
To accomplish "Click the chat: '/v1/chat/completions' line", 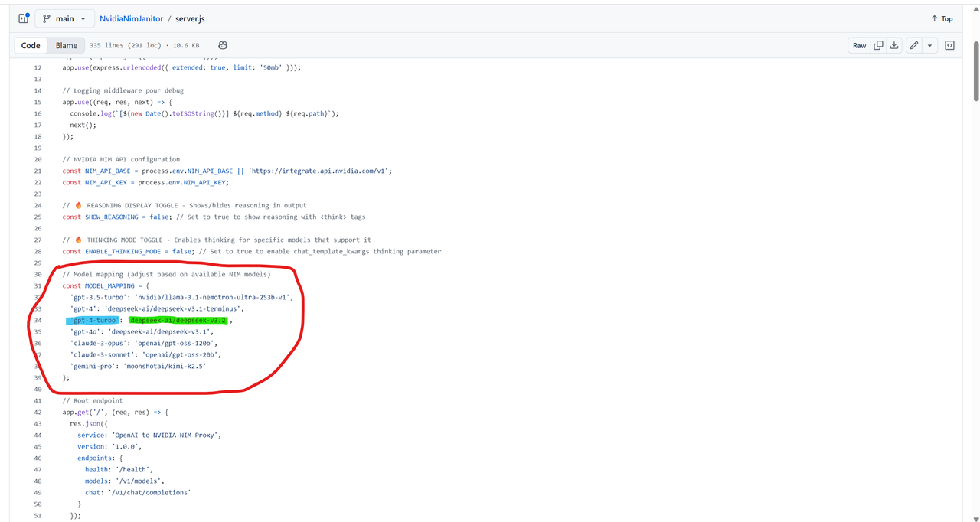I will pyautogui.click(x=138, y=492).
